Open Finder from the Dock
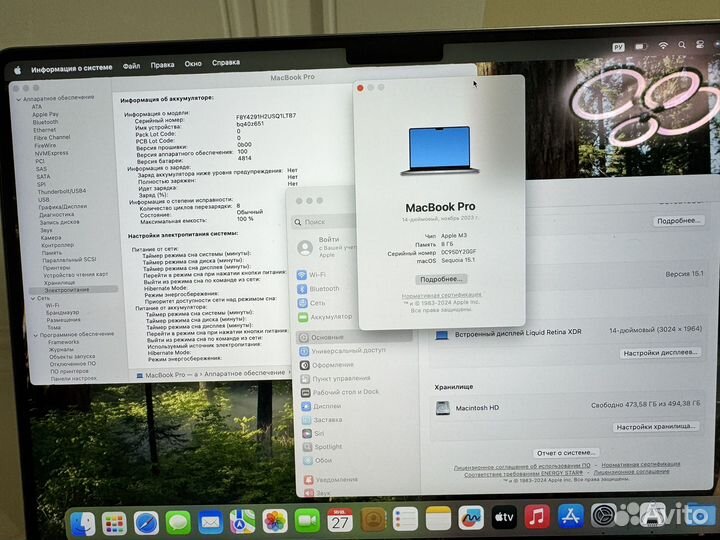Viewport: 720px width, 540px height. pyautogui.click(x=83, y=523)
